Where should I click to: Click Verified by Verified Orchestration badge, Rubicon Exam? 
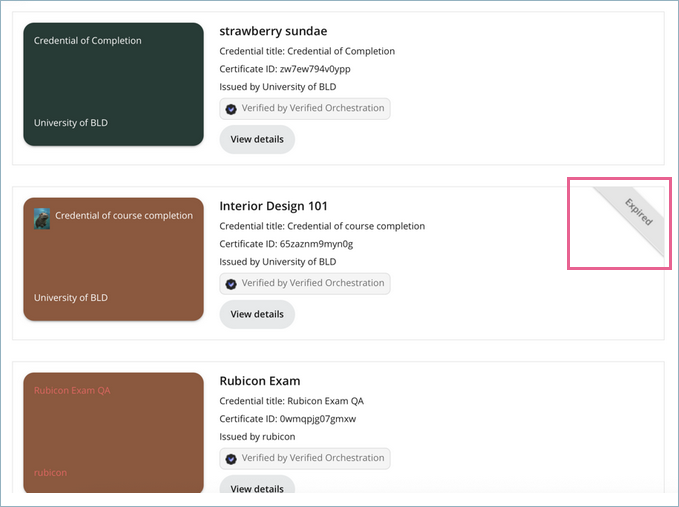click(305, 459)
